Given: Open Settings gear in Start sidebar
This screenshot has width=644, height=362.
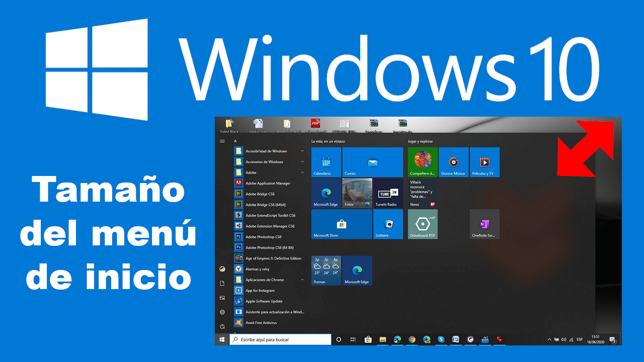Looking at the screenshot, I should pos(222,312).
